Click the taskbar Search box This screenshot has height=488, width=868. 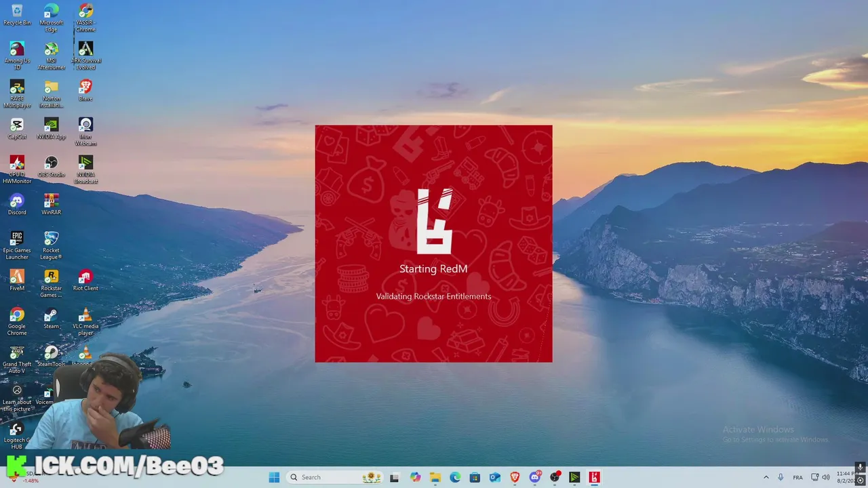coord(335,477)
